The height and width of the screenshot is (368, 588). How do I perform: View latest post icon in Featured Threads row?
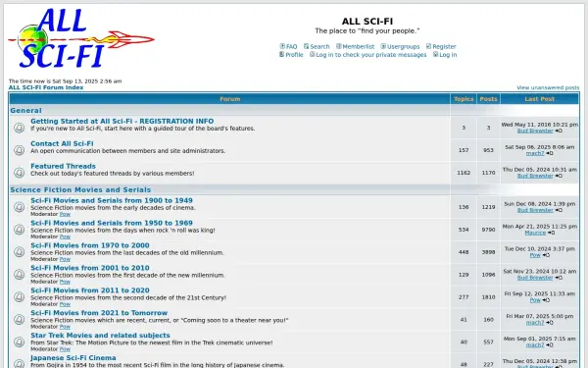(x=559, y=176)
